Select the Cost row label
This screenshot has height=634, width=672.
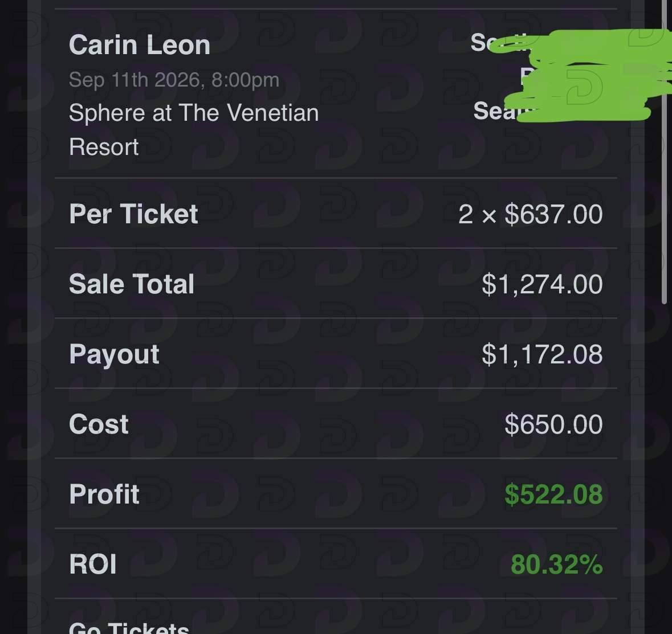(x=99, y=424)
